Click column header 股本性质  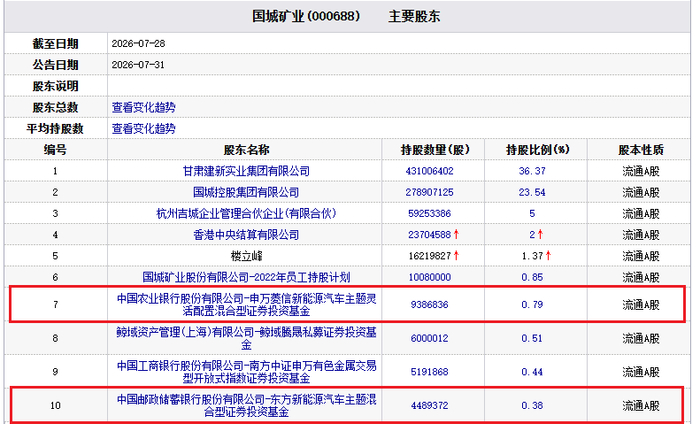pos(641,150)
